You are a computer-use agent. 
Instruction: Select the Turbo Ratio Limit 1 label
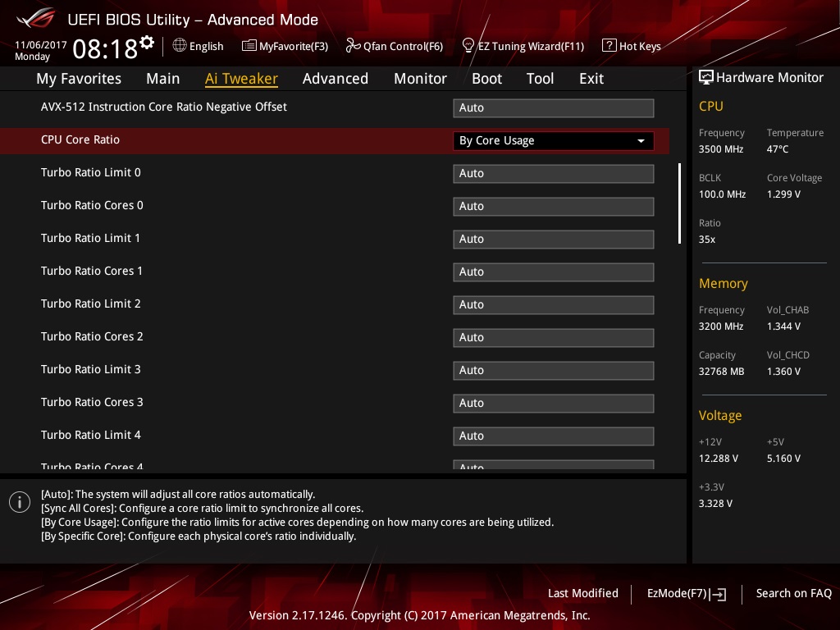point(90,239)
